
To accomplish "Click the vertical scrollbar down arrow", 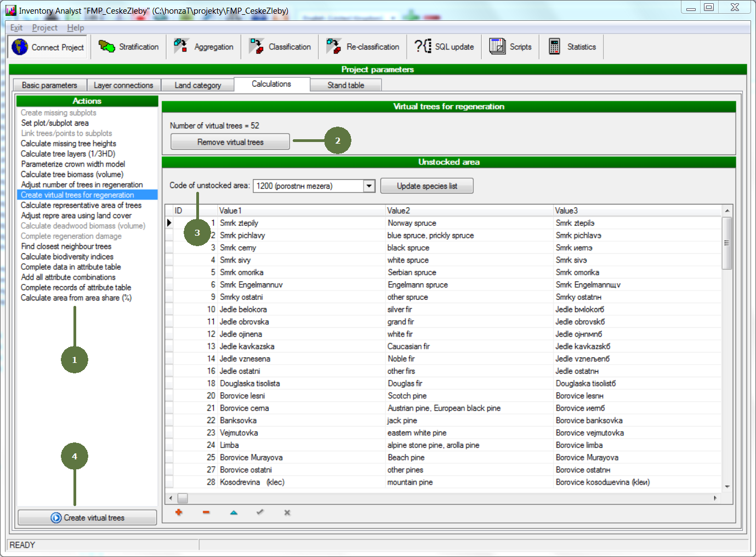I will 727,486.
